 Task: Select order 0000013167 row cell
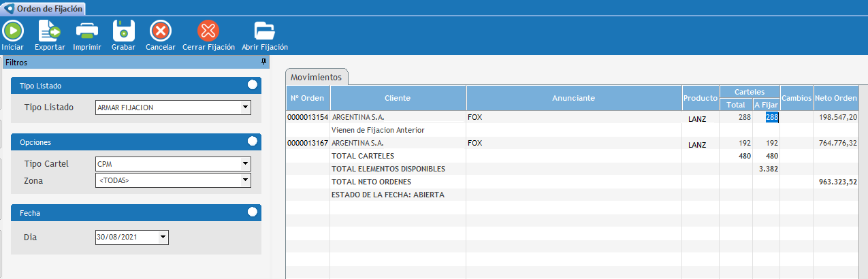[307, 144]
